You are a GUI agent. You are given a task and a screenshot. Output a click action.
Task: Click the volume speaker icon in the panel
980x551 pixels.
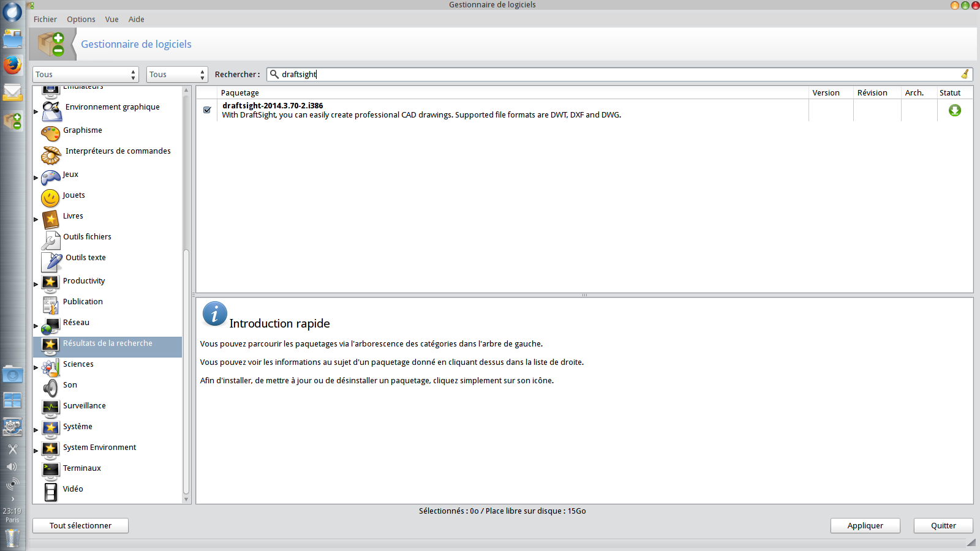pyautogui.click(x=12, y=467)
